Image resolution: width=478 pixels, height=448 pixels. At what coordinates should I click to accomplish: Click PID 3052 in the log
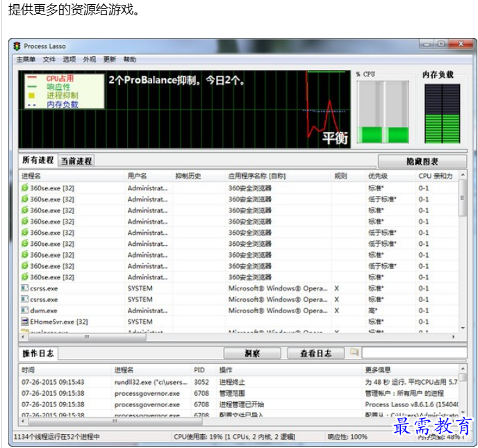[x=201, y=382]
